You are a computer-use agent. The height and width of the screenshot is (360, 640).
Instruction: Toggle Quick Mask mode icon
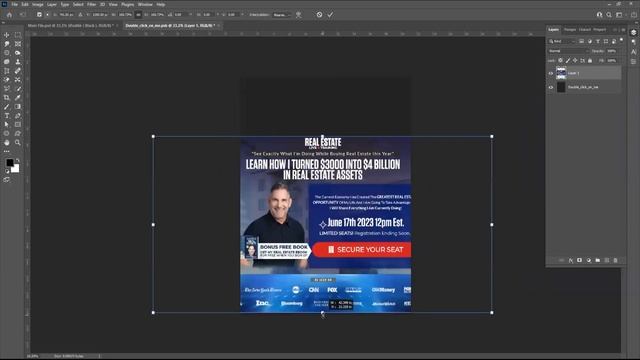click(x=7, y=180)
